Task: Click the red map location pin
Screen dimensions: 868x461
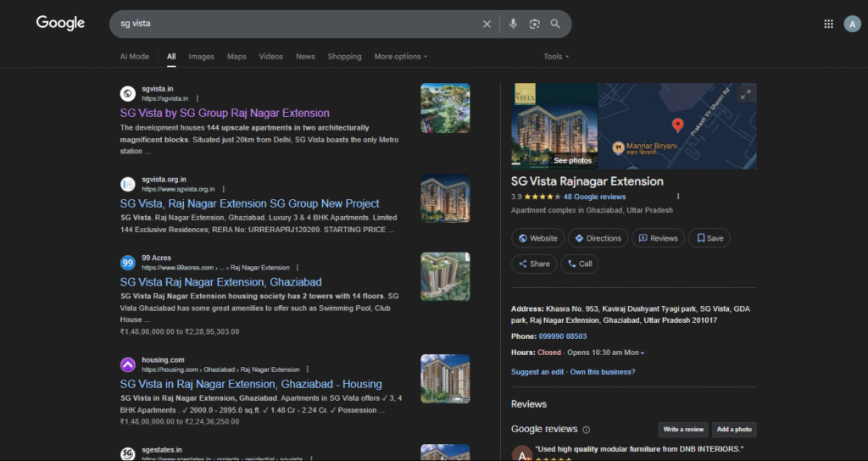Action: click(677, 126)
